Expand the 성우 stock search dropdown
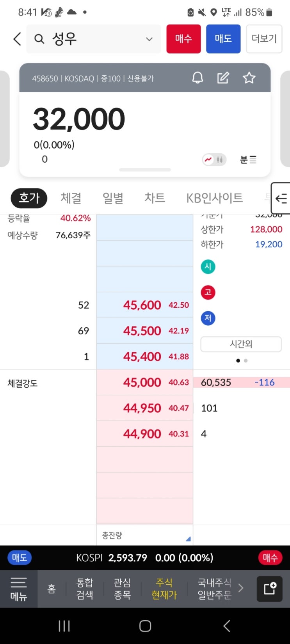The image size is (290, 644). 149,39
